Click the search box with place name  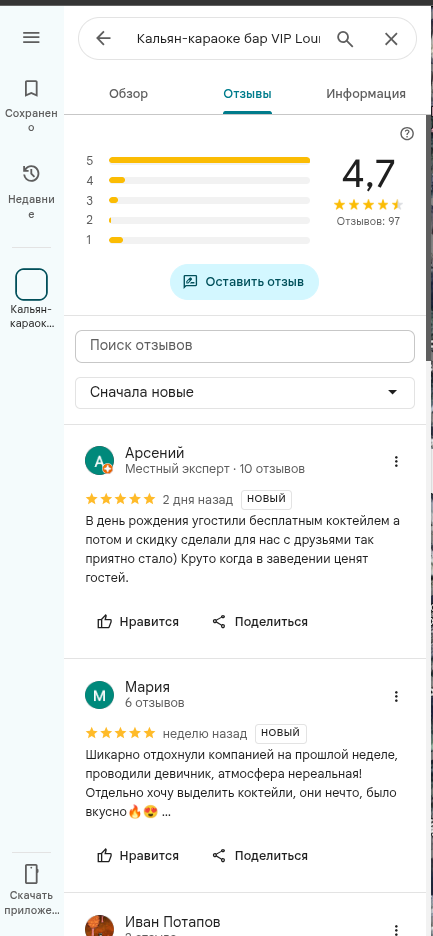[x=229, y=39]
